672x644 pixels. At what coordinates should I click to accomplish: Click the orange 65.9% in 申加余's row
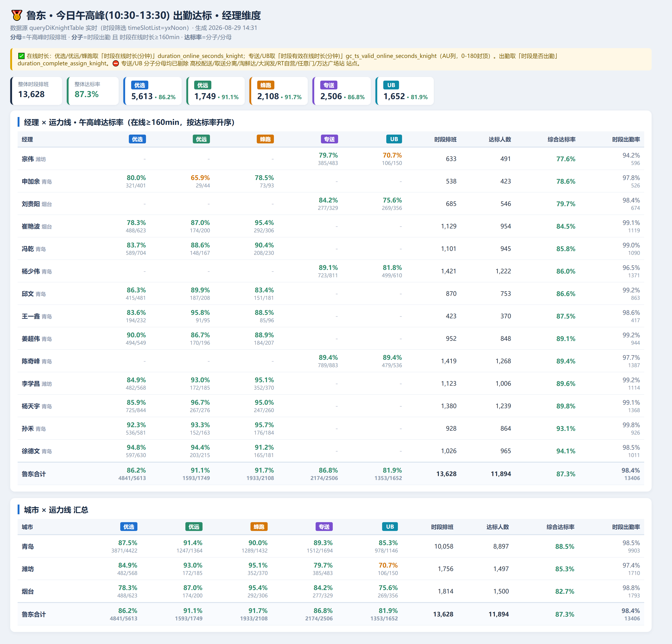(x=200, y=177)
